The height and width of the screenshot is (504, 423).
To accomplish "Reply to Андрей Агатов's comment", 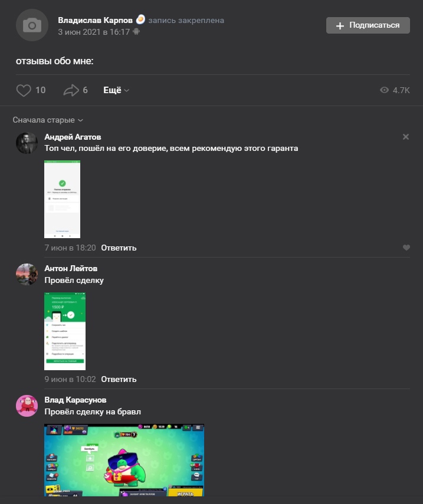I will pyautogui.click(x=119, y=248).
